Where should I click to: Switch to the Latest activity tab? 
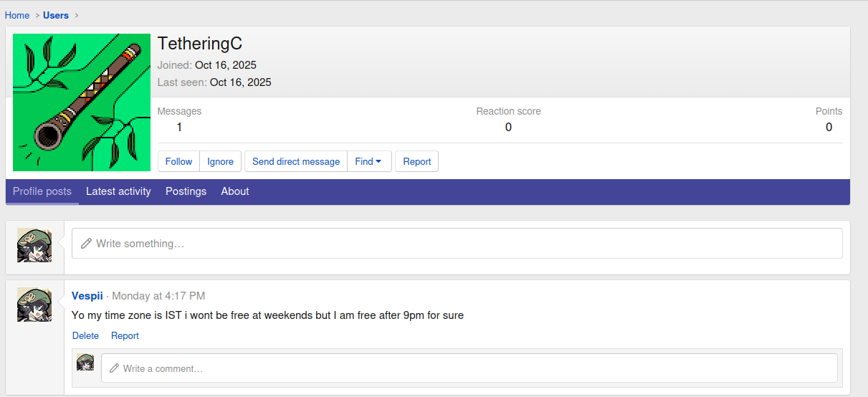pyautogui.click(x=118, y=191)
